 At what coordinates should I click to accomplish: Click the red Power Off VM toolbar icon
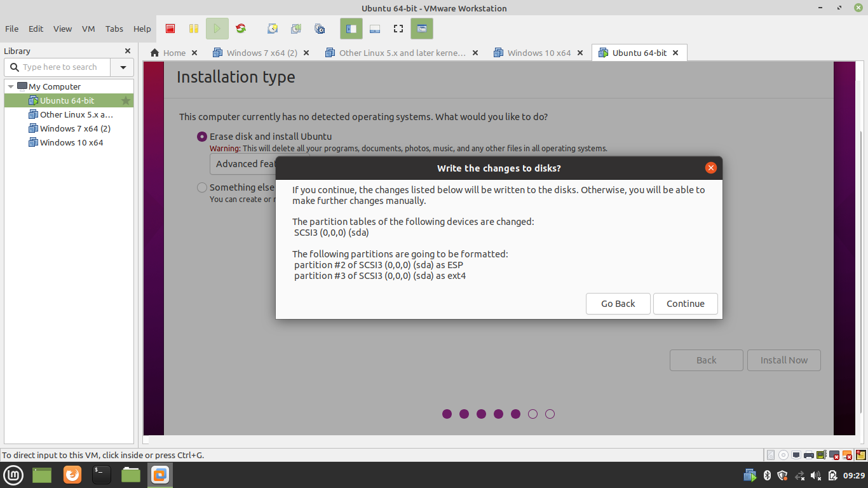[170, 29]
